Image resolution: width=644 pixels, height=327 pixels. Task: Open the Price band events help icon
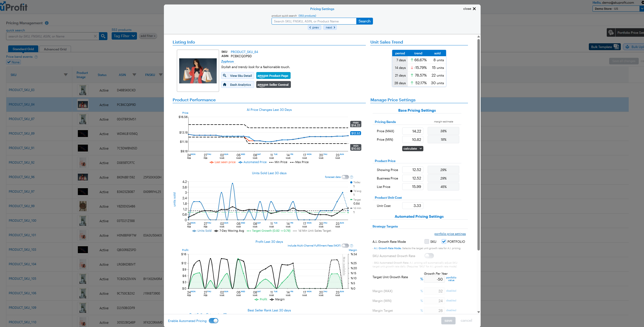pyautogui.click(x=36, y=57)
